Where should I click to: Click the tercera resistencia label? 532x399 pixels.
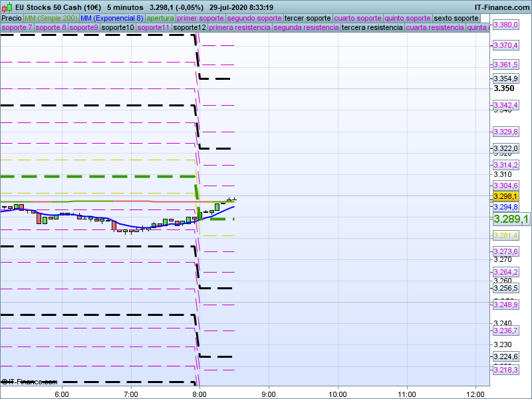372,28
